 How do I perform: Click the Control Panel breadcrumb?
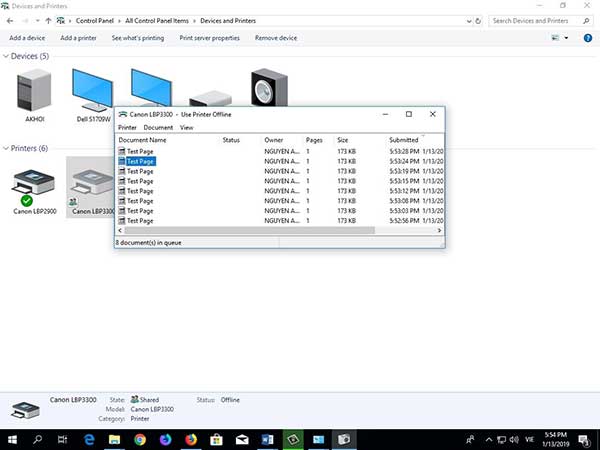coord(95,21)
